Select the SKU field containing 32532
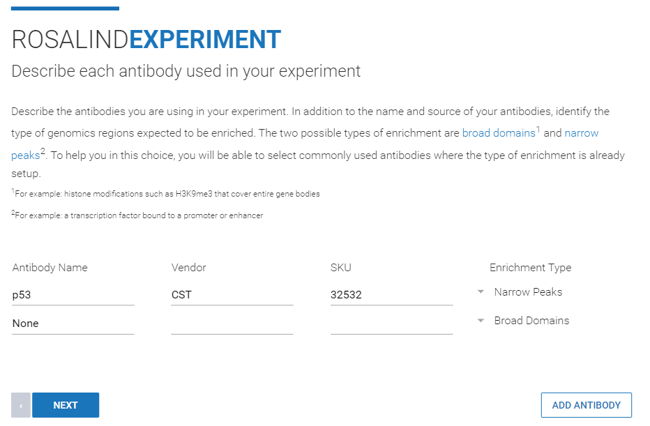Image resolution: width=650 pixels, height=426 pixels. [x=391, y=295]
